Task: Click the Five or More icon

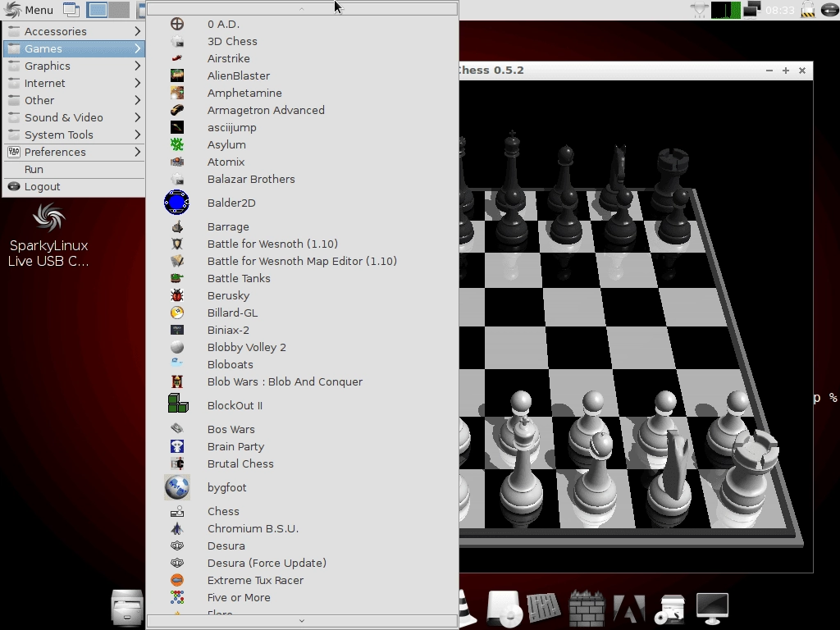Action: pos(177,597)
